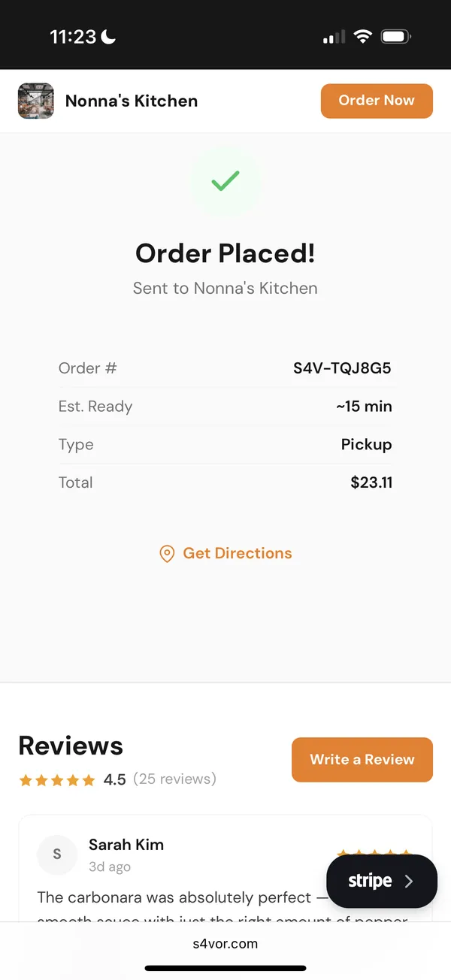The height and width of the screenshot is (980, 451).
Task: Tap the green checkmark success icon
Action: point(225,180)
